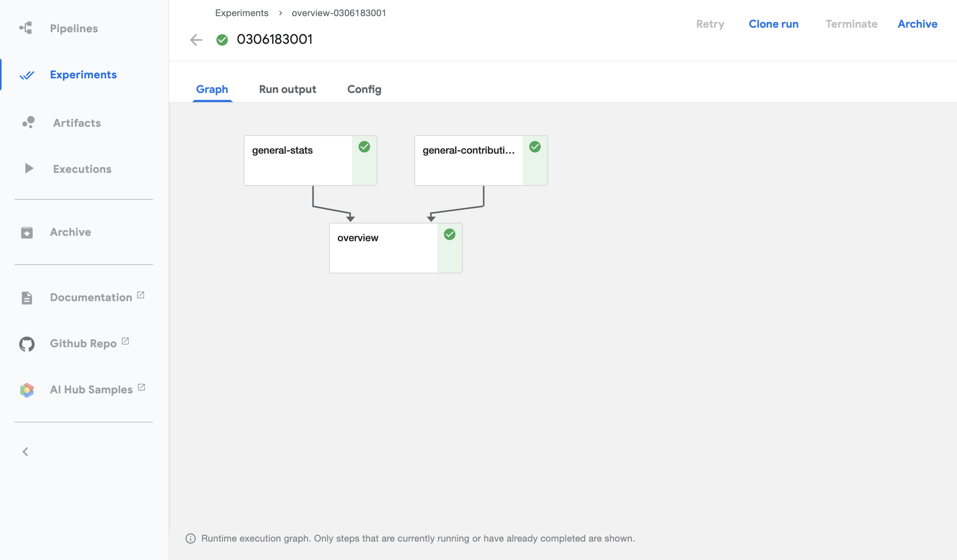Click the Pipelines sidebar icon
957x560 pixels.
(27, 28)
